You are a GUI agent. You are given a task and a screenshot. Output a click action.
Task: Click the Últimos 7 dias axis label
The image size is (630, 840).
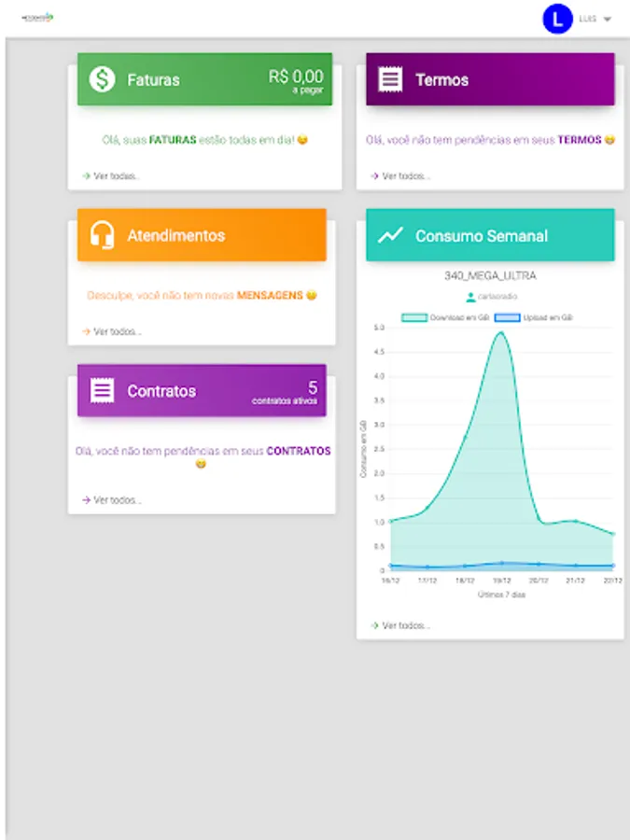click(501, 595)
